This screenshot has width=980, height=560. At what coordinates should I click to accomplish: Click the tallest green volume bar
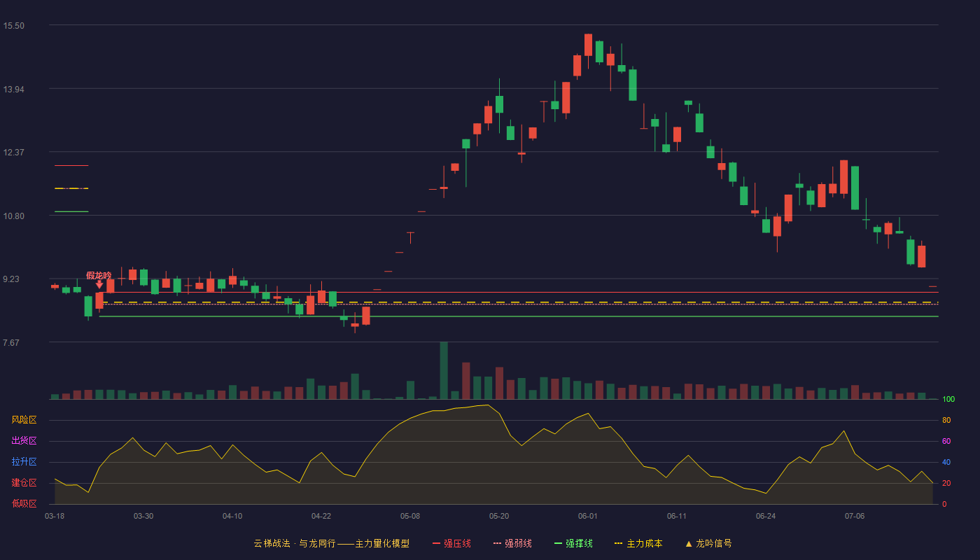tap(444, 370)
